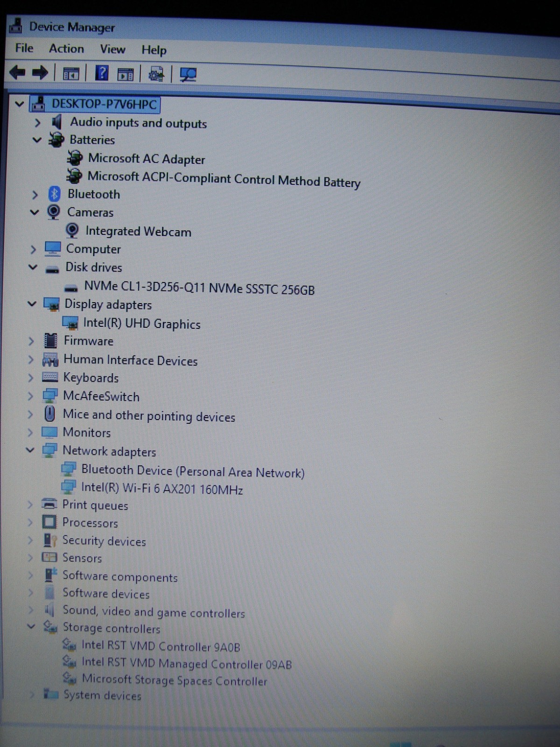The width and height of the screenshot is (560, 747).
Task: Select Intel RST VMD Managed Controller 09AB
Action: pos(187,663)
